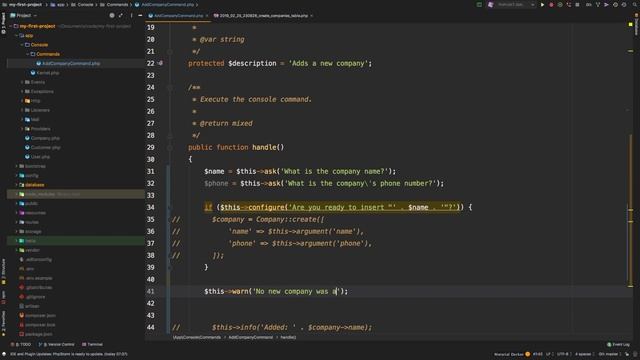Select AddCompanyCommand.php in project tree
This screenshot has height=360, width=640.
[71, 64]
